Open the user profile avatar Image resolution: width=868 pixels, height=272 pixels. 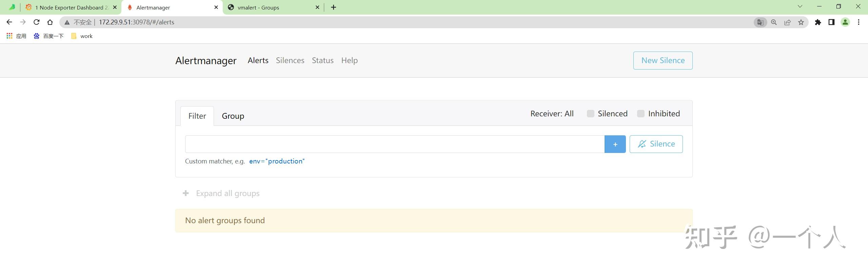pyautogui.click(x=845, y=22)
